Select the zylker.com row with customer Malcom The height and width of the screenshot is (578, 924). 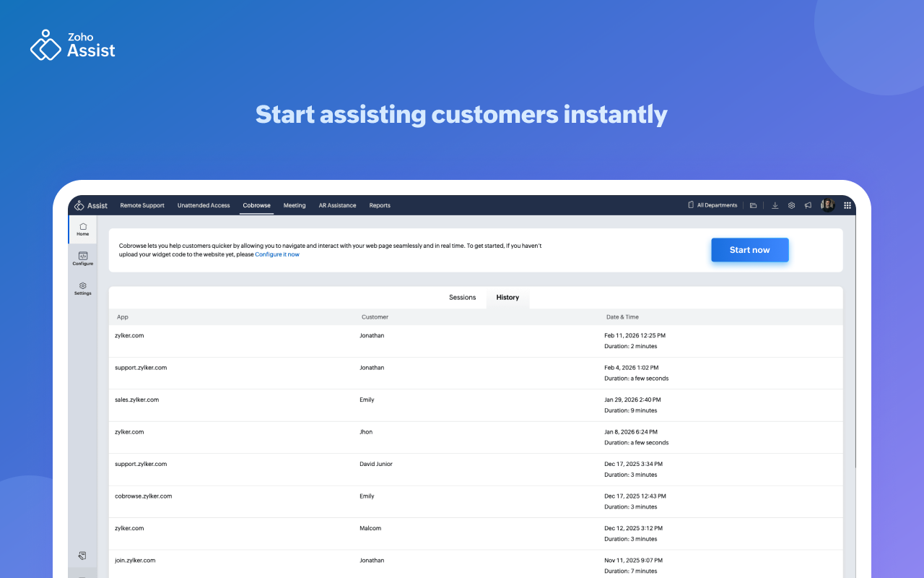[476, 534]
